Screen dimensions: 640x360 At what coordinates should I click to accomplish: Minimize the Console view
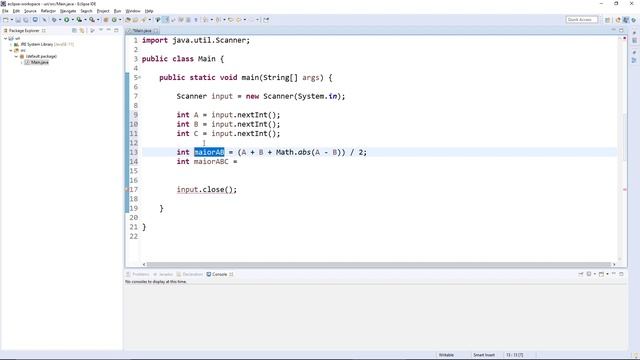coord(614,274)
